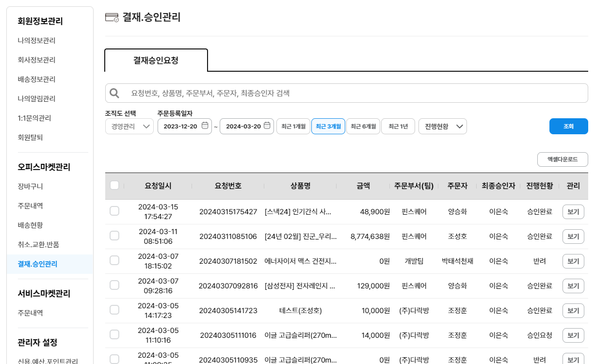Open the 진행현황 status dropdown

[x=442, y=127]
